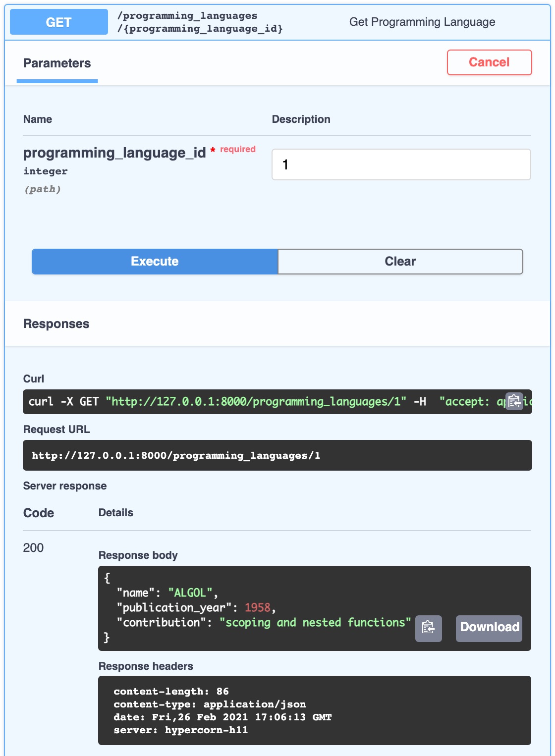Click the Request URL code block
Screen dimensions: 555x756
pos(277,455)
